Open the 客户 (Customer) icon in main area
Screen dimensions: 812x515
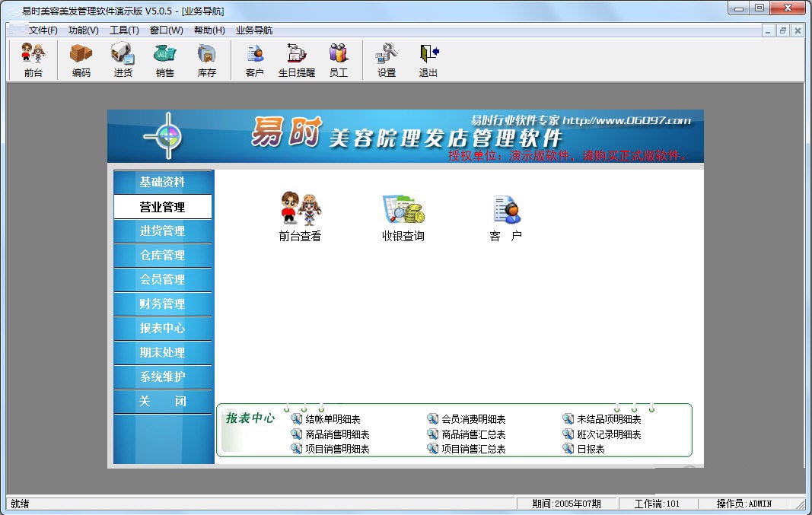[505, 213]
